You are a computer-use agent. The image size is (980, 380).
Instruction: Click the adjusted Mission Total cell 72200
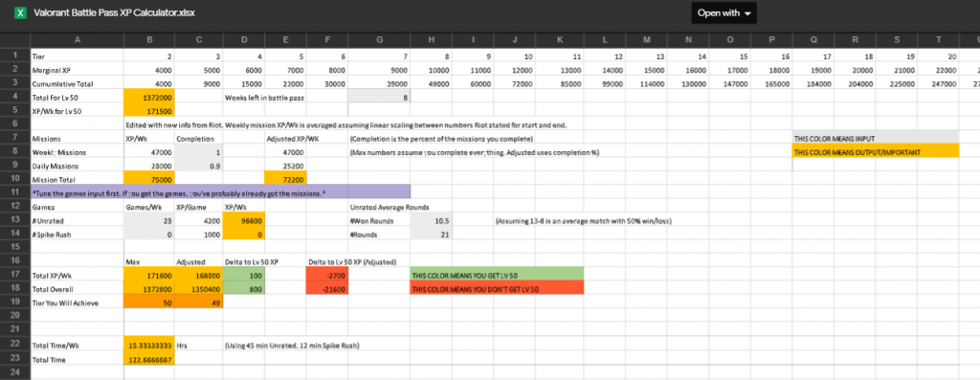[x=285, y=179]
